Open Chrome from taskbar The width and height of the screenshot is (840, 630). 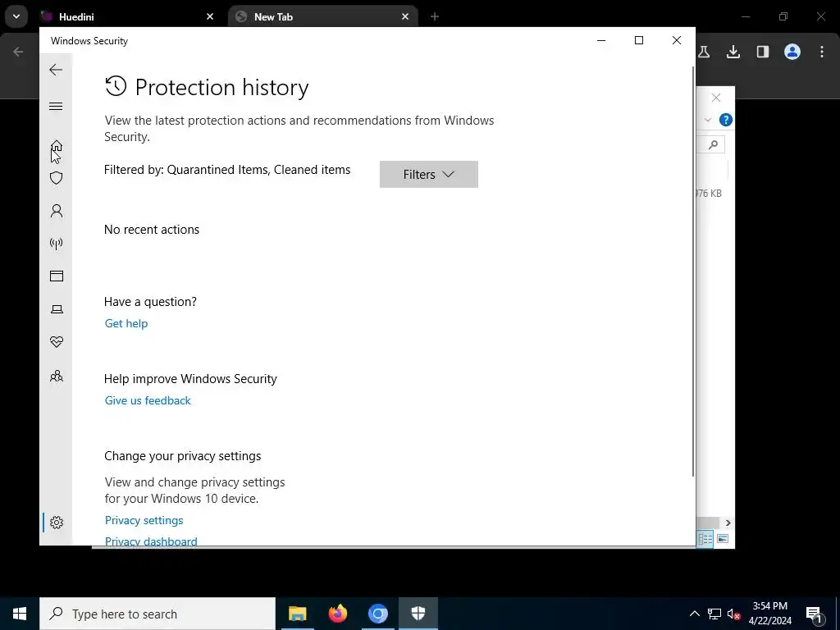click(x=378, y=614)
